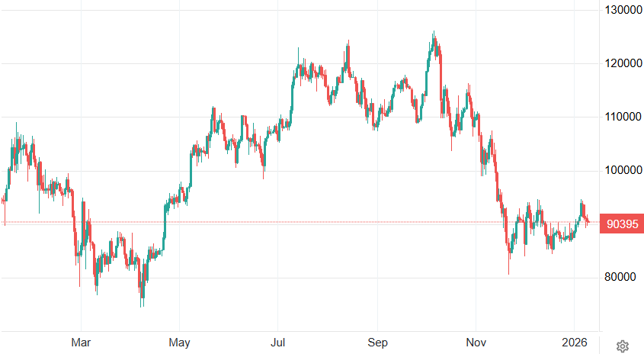Click the 130000 price scale label

[x=620, y=10]
